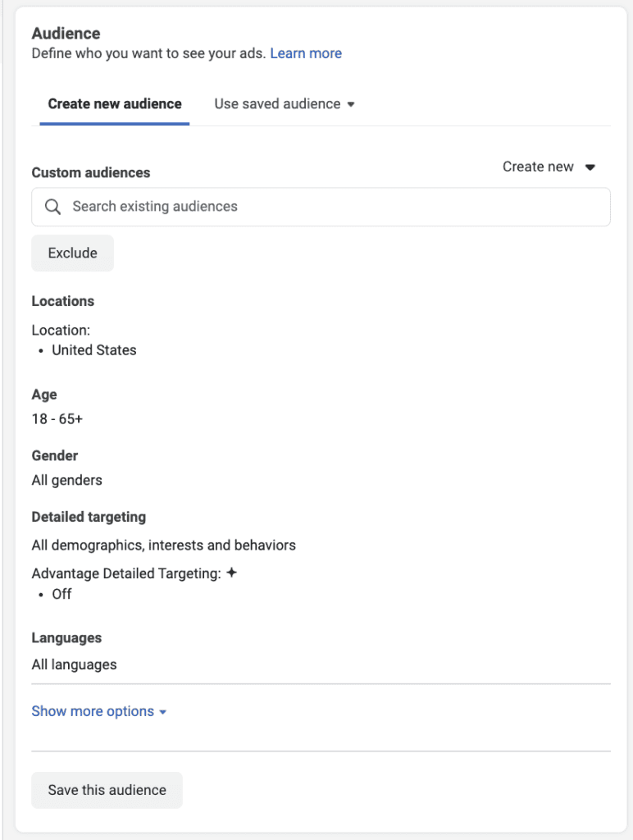This screenshot has width=633, height=840.
Task: Click the Advantage Detailed Targeting sparkle icon
Action: point(231,573)
